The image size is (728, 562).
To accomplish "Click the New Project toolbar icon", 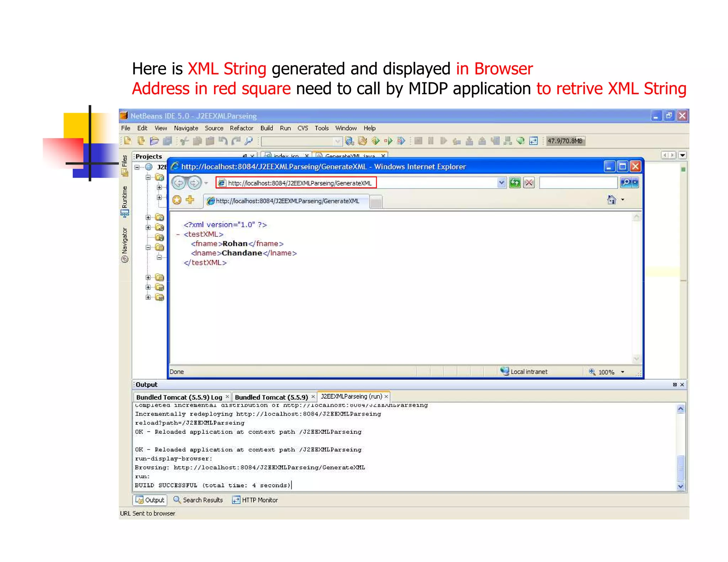I will 141,141.
